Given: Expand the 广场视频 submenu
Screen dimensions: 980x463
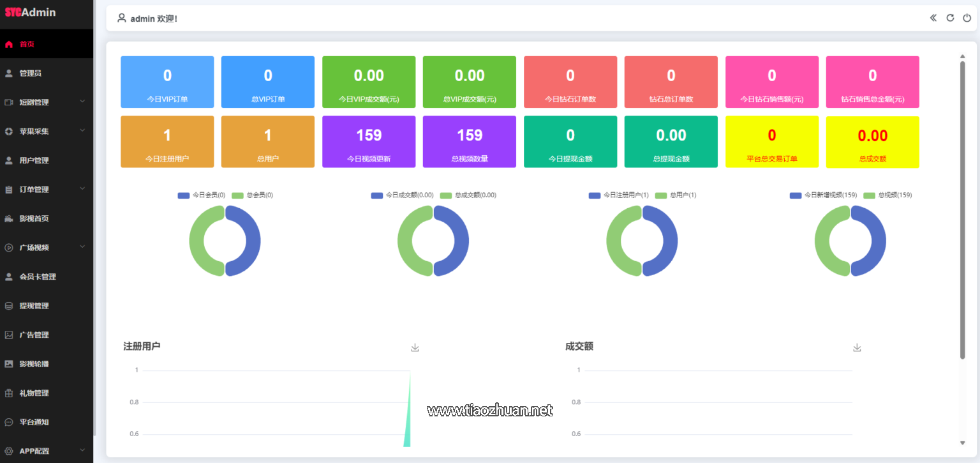Looking at the screenshot, I should [x=82, y=247].
